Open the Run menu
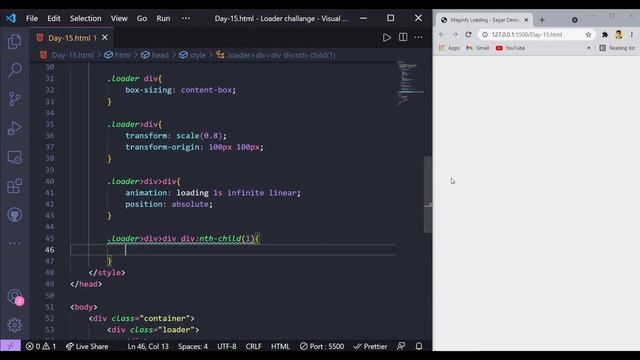Screen dimensions: 640x360 point(163,18)
